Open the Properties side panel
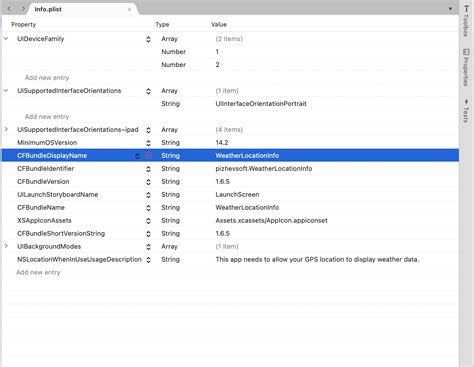The image size is (474, 367). 466,67
